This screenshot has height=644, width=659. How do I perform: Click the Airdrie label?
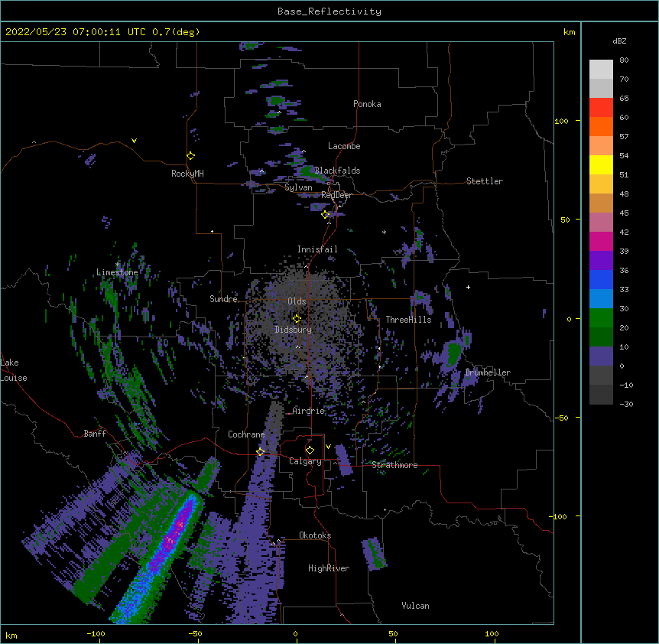309,411
